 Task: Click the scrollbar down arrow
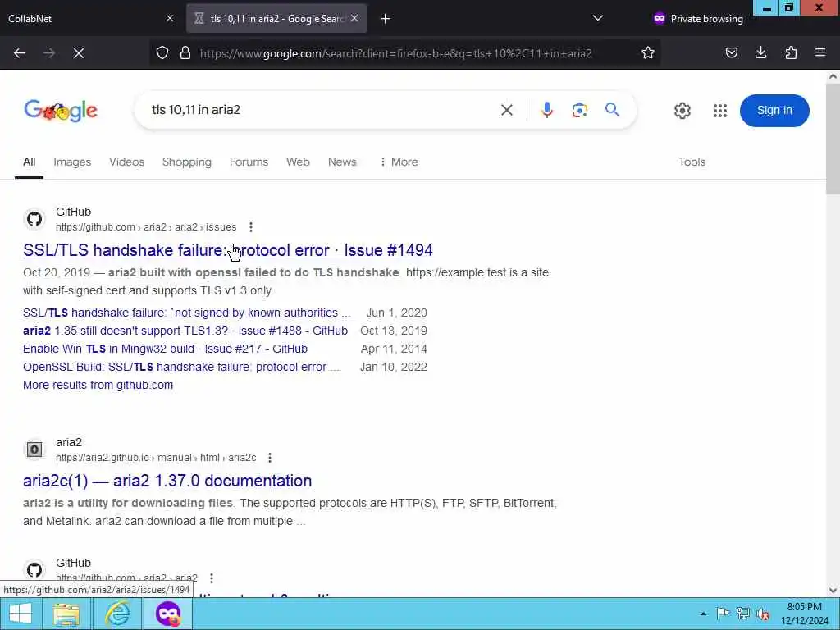[x=833, y=591]
